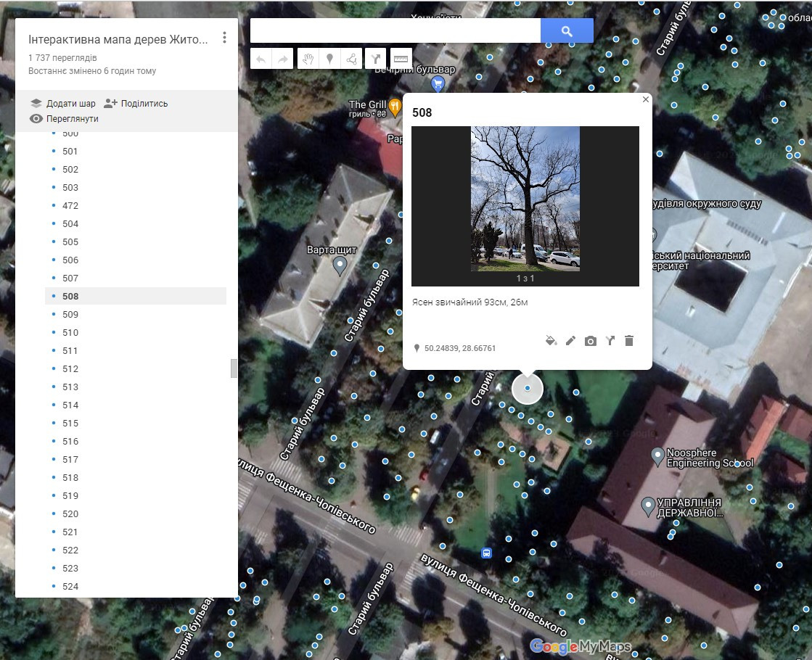
Task: Select list item 520
Action: (x=136, y=513)
